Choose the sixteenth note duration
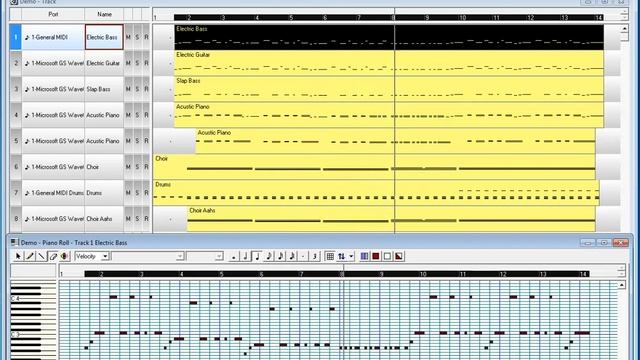 (280, 256)
